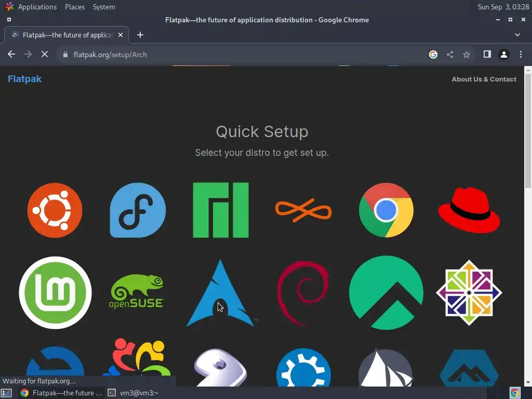Viewport: 532px width, 399px height.
Task: Choose the Endless OS orange infinity logo
Action: 303,210
